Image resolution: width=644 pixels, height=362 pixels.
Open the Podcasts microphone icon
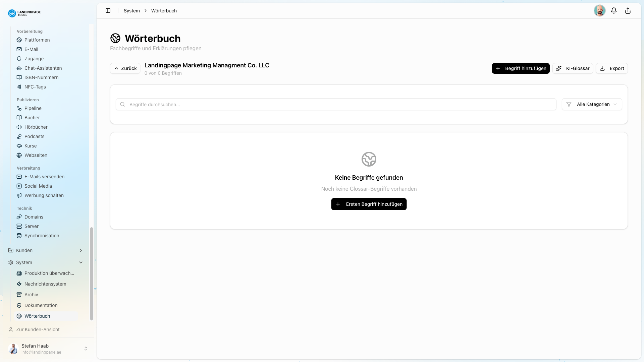pos(19,136)
